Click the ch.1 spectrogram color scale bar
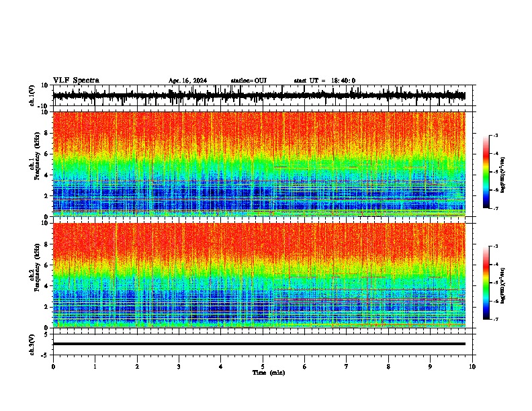532x411 pixels. pos(486,172)
